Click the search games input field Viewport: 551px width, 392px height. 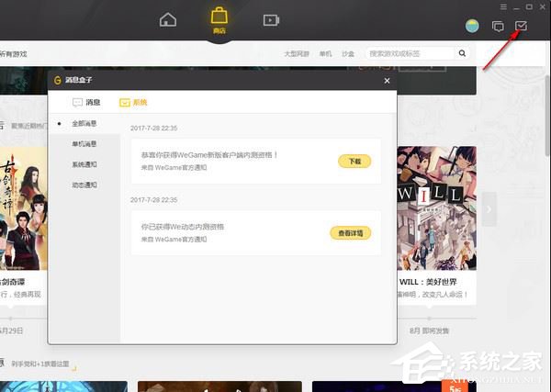pos(410,53)
